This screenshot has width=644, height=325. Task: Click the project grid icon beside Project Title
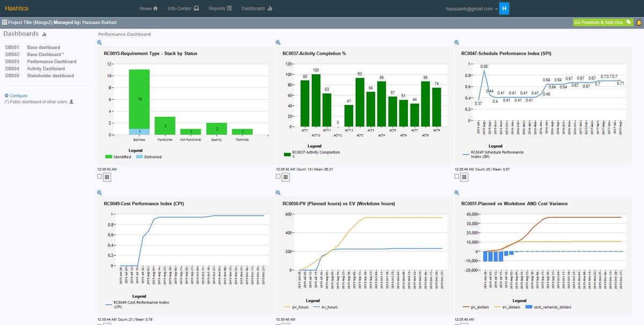(4, 23)
